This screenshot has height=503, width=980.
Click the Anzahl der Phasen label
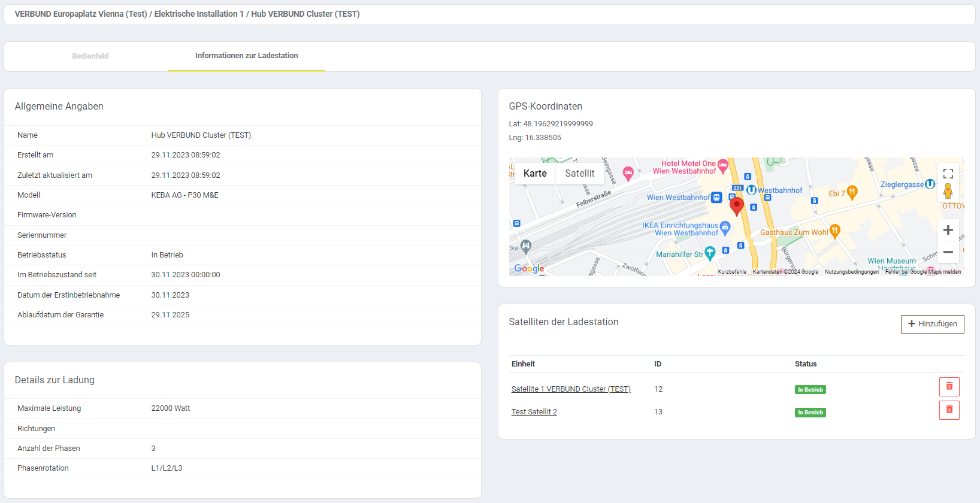(49, 449)
